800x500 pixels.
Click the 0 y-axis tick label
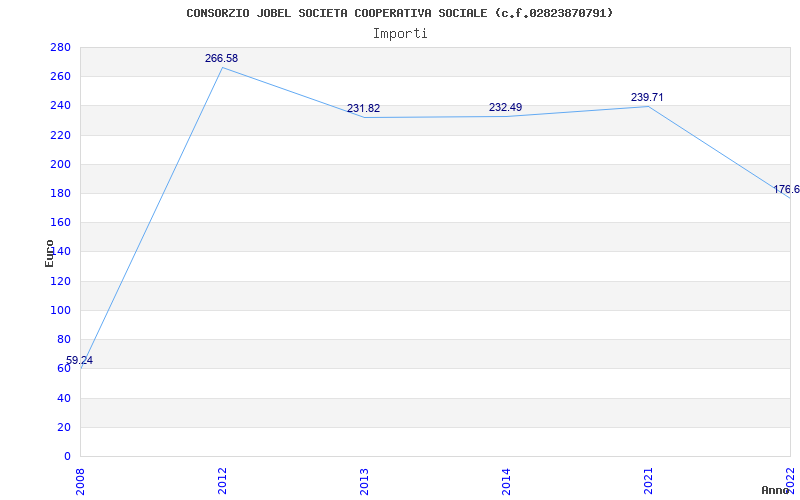67,456
